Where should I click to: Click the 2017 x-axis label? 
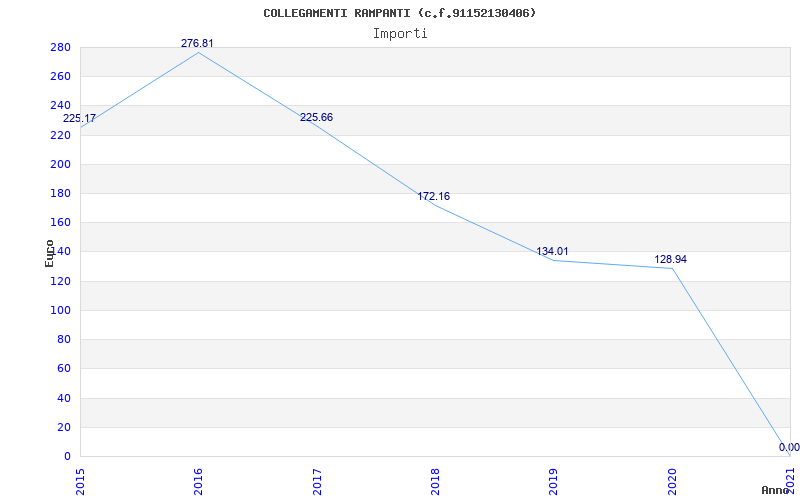click(317, 482)
